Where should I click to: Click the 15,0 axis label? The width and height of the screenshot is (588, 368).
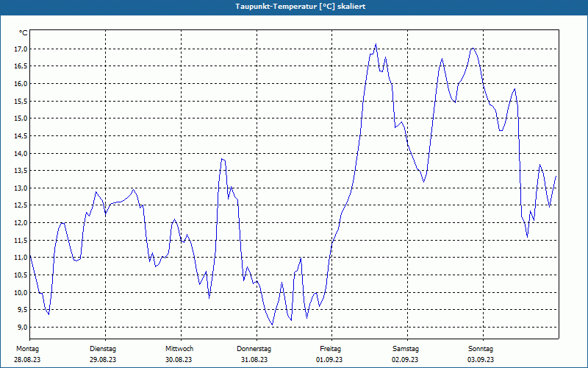click(22, 118)
